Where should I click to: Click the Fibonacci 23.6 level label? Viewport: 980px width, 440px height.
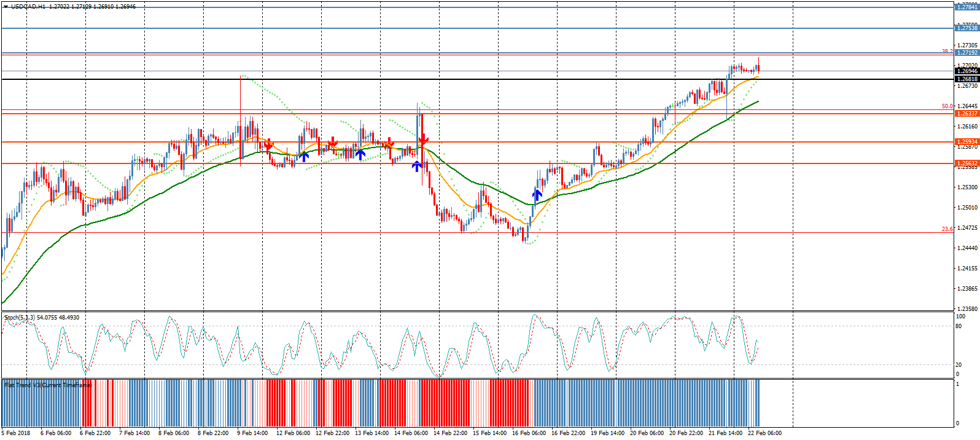947,229
